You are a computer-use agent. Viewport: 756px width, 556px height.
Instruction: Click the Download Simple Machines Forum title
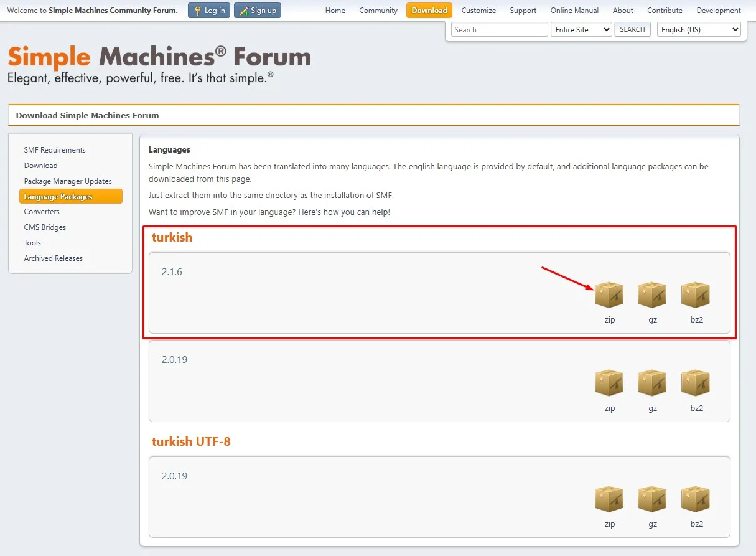click(x=87, y=115)
